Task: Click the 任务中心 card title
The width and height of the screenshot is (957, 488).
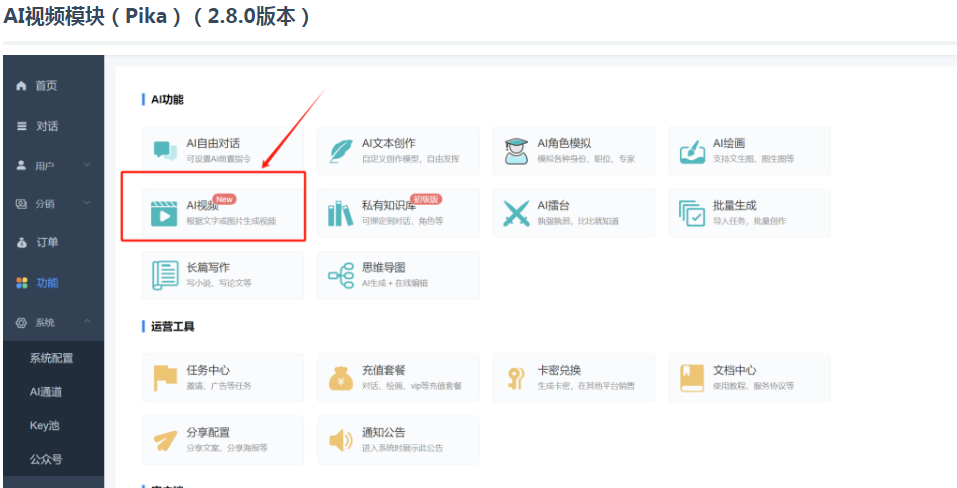Action: coord(208,370)
